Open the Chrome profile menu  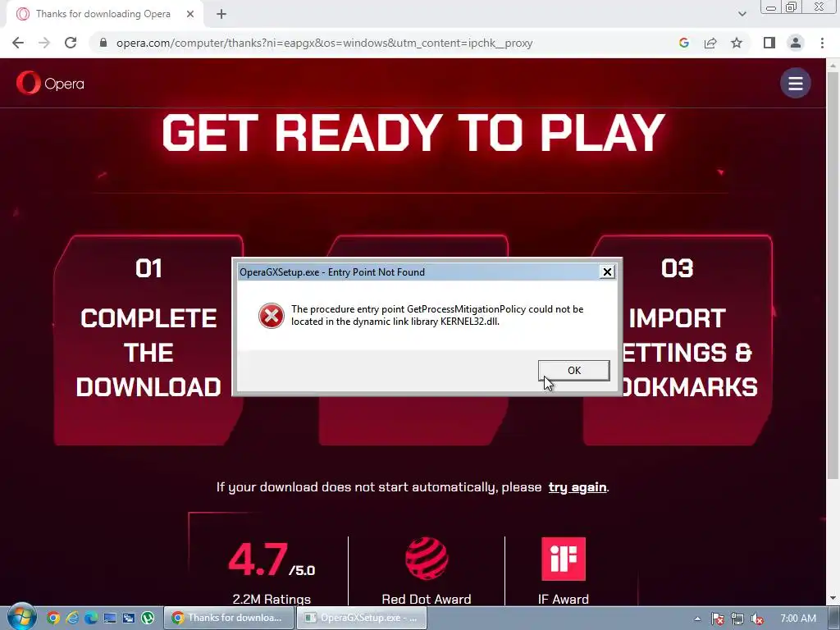796,43
